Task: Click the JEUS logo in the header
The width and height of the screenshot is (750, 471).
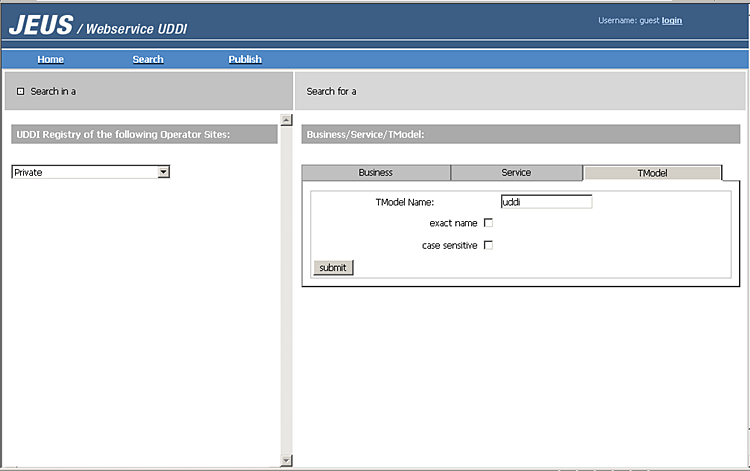Action: tap(40, 25)
